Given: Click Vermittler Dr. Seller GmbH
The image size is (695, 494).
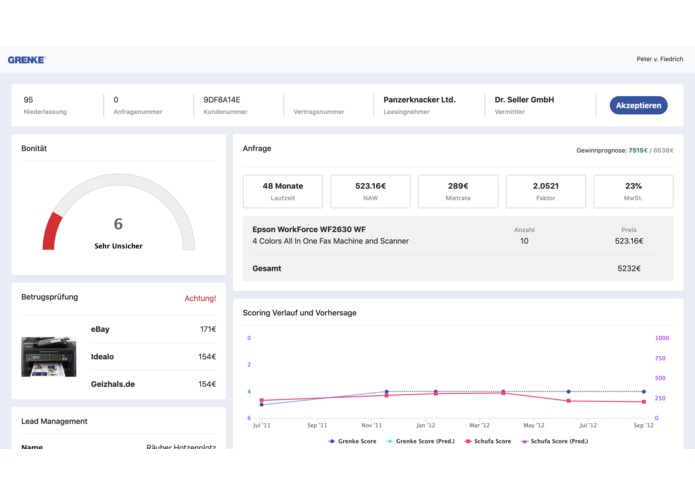Looking at the screenshot, I should pyautogui.click(x=524, y=100).
